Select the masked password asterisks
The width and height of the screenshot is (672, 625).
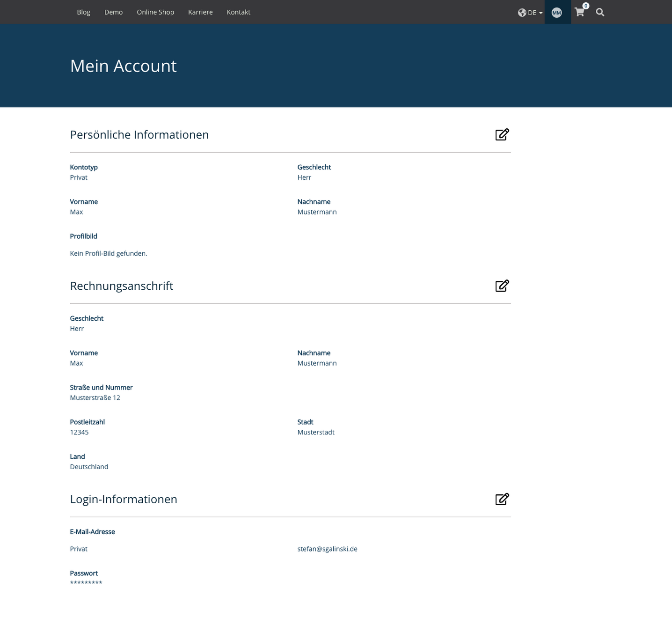click(x=86, y=582)
